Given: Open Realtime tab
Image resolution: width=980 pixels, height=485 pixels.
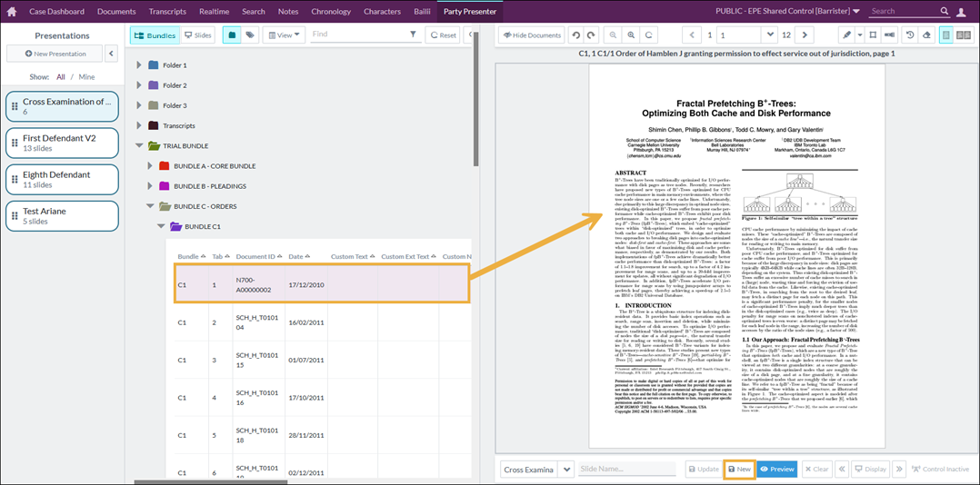Looking at the screenshot, I should pyautogui.click(x=214, y=11).
